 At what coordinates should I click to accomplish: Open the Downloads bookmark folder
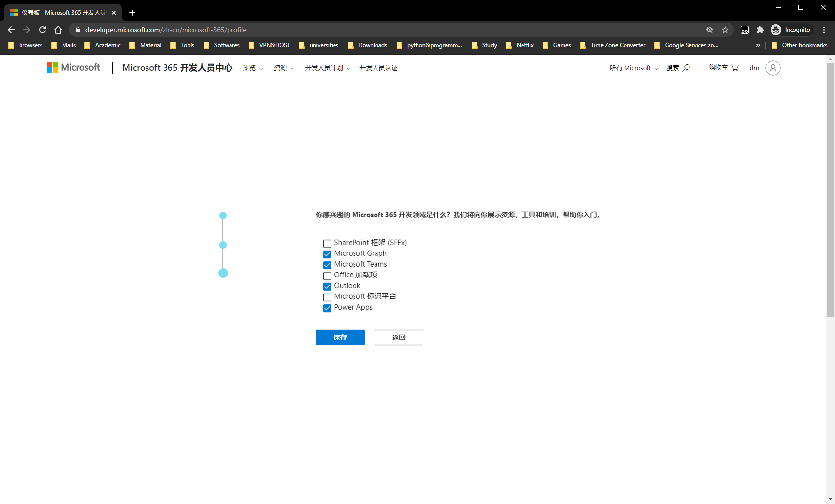click(x=368, y=45)
